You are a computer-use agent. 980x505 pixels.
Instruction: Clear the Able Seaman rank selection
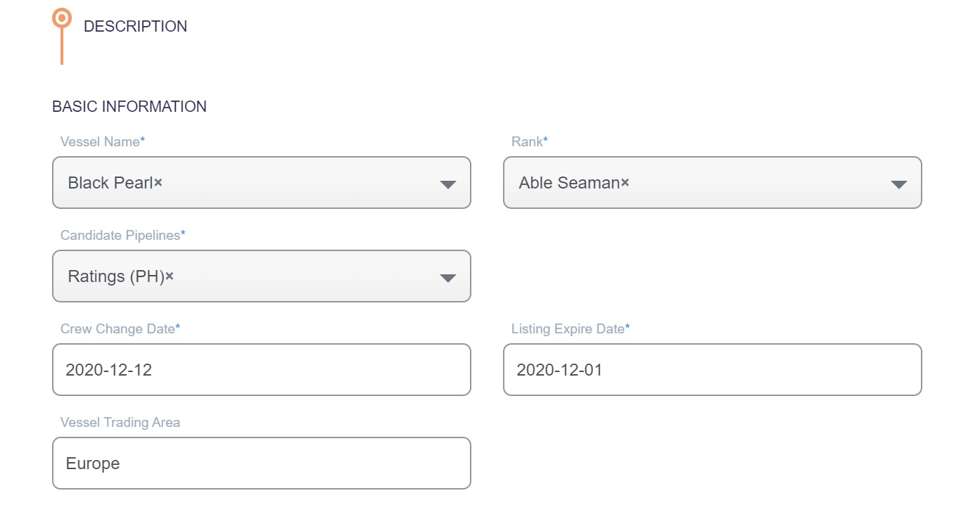pyautogui.click(x=625, y=182)
